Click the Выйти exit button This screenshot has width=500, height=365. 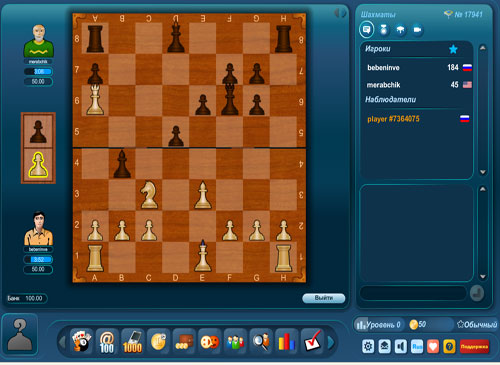[x=324, y=298]
